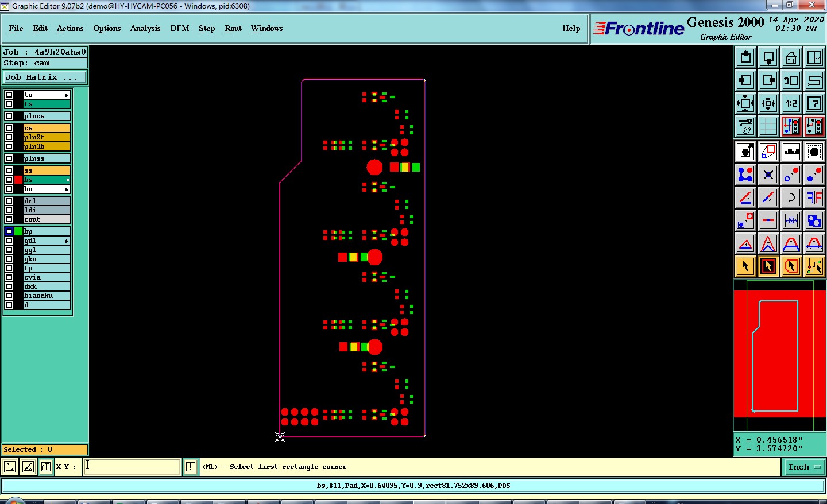
Task: Click the four outward arrows zoom icon
Action: [x=745, y=103]
